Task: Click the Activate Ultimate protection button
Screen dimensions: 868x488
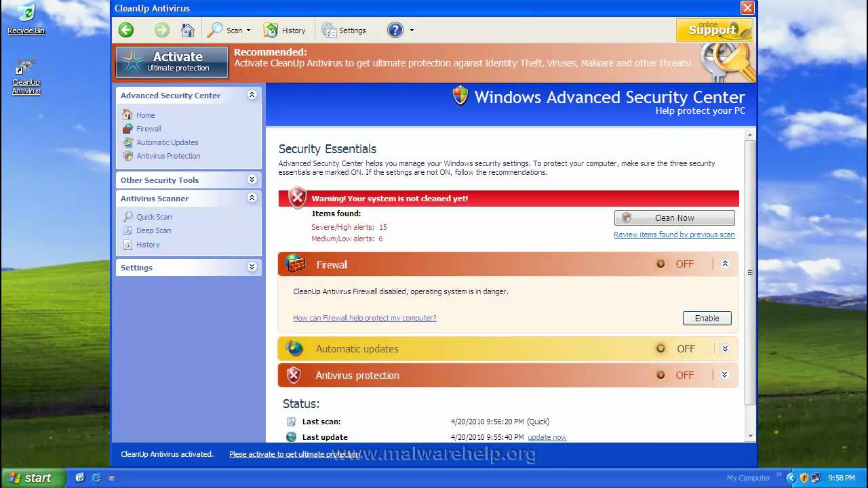Action: pyautogui.click(x=172, y=62)
